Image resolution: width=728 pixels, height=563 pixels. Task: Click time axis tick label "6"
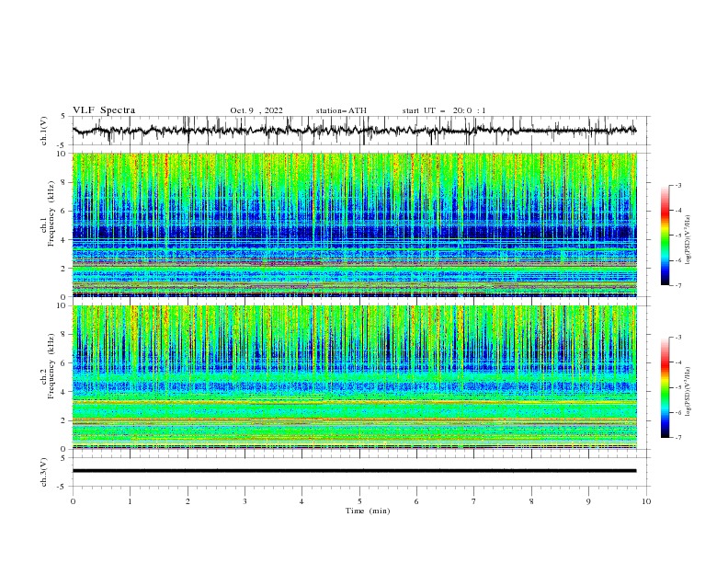[x=416, y=501]
